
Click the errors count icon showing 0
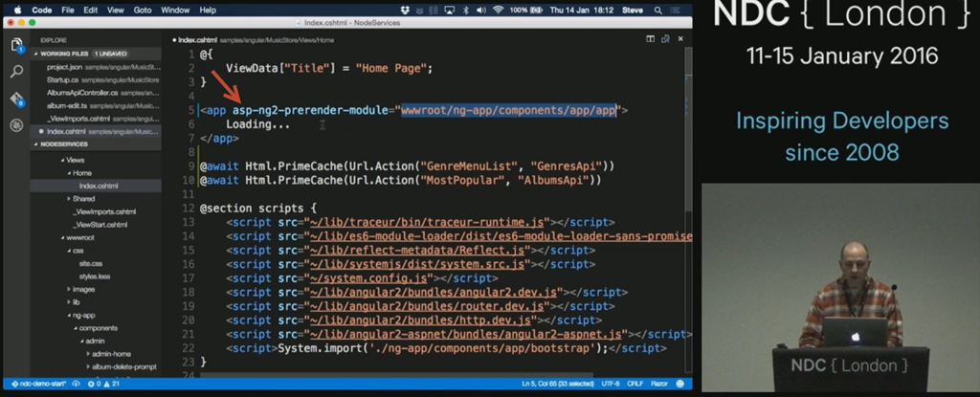(x=94, y=384)
